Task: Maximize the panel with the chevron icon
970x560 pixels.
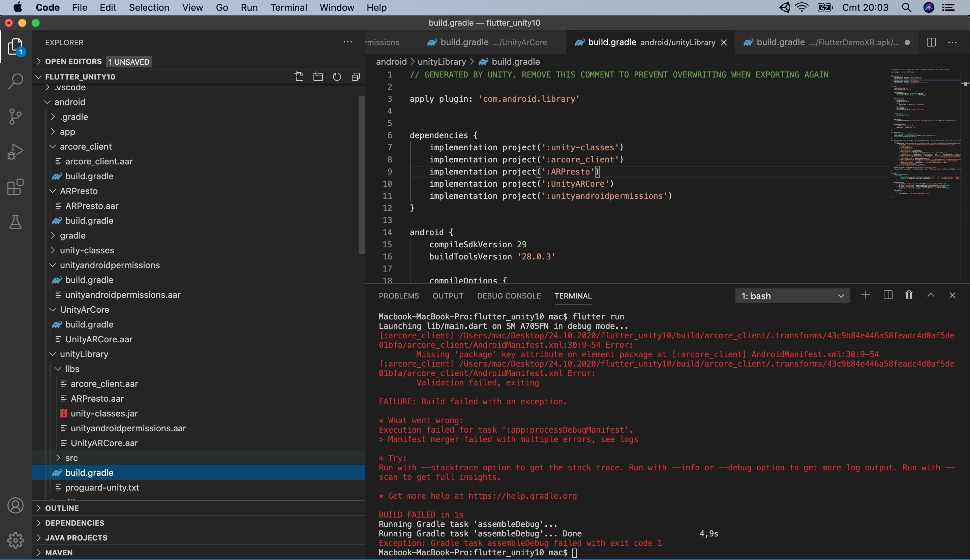Action: pyautogui.click(x=930, y=295)
